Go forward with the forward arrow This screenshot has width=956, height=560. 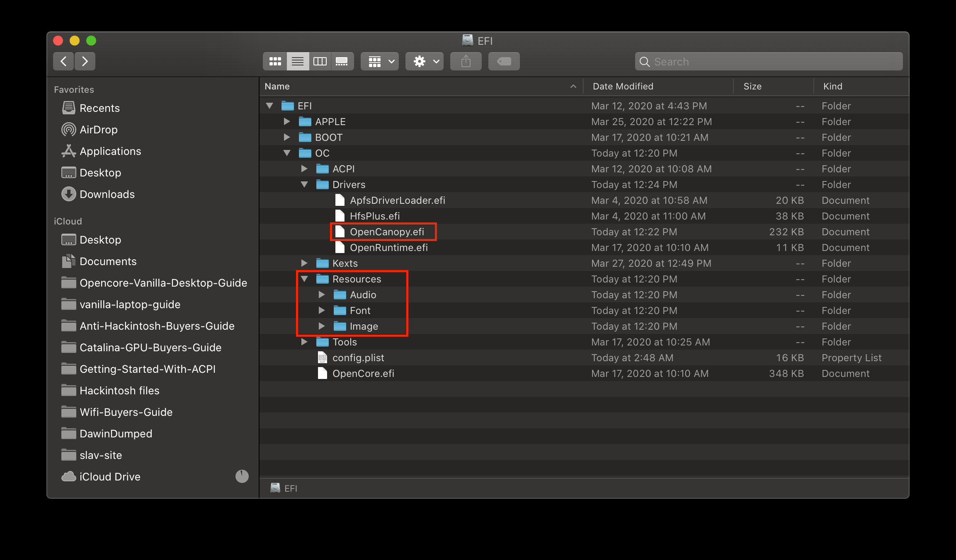coord(85,62)
